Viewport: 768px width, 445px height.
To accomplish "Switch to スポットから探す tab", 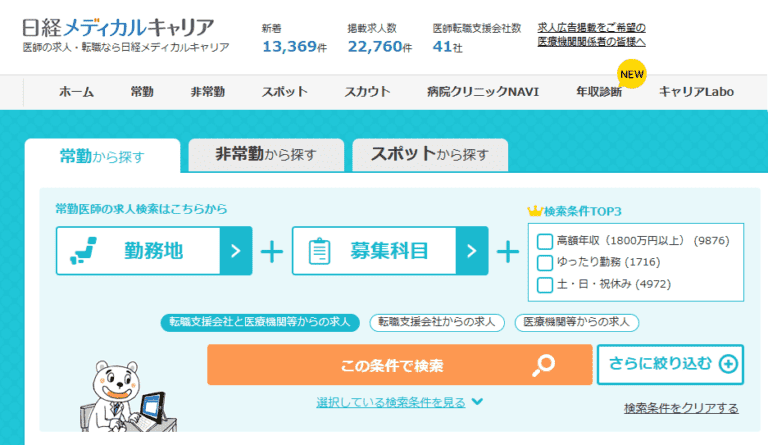I will click(430, 155).
